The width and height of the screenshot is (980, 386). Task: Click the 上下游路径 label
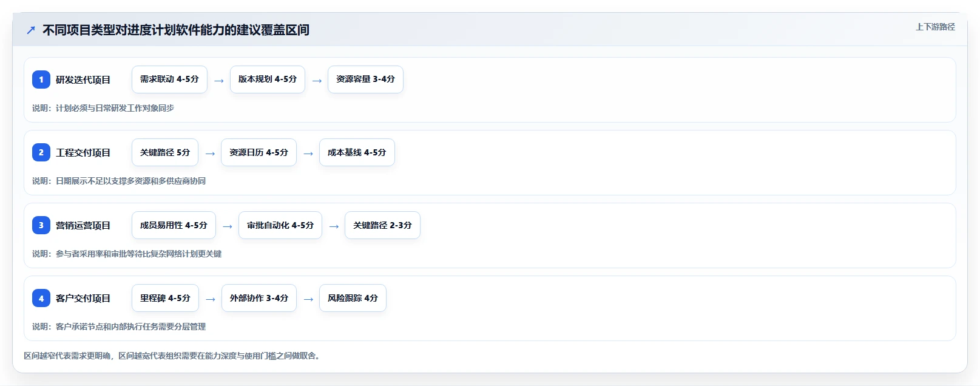(x=935, y=27)
